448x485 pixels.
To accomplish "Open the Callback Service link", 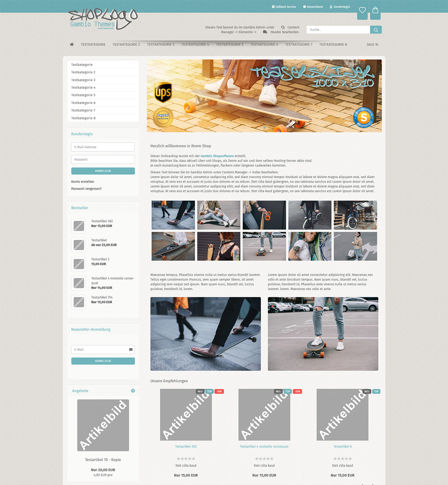I will point(284,7).
